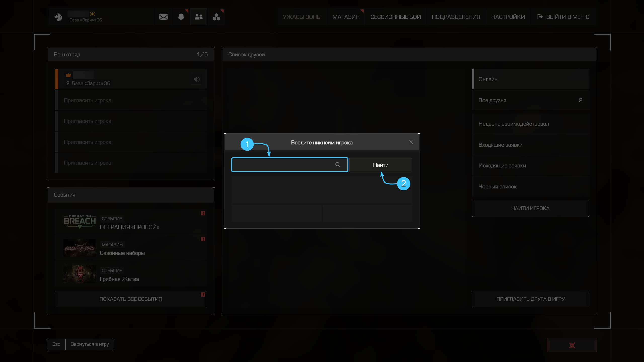Open the mail envelope icon
The width and height of the screenshot is (644, 362).
point(164,17)
